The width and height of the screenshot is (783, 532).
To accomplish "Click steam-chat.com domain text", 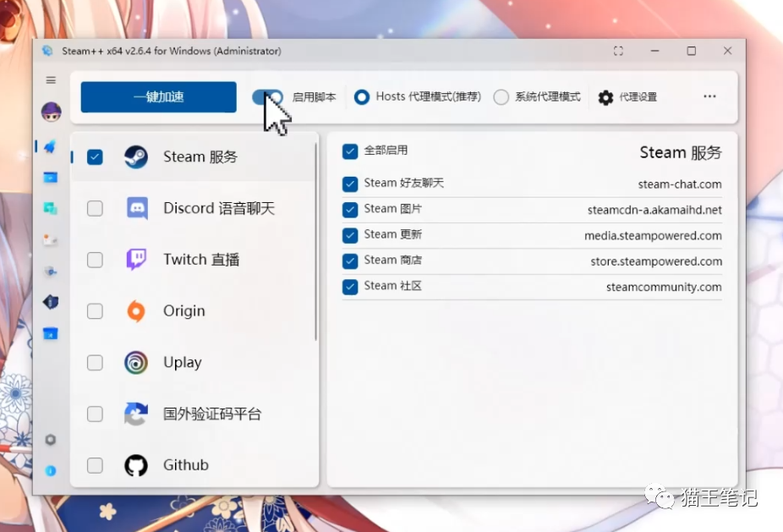I will click(x=680, y=184).
